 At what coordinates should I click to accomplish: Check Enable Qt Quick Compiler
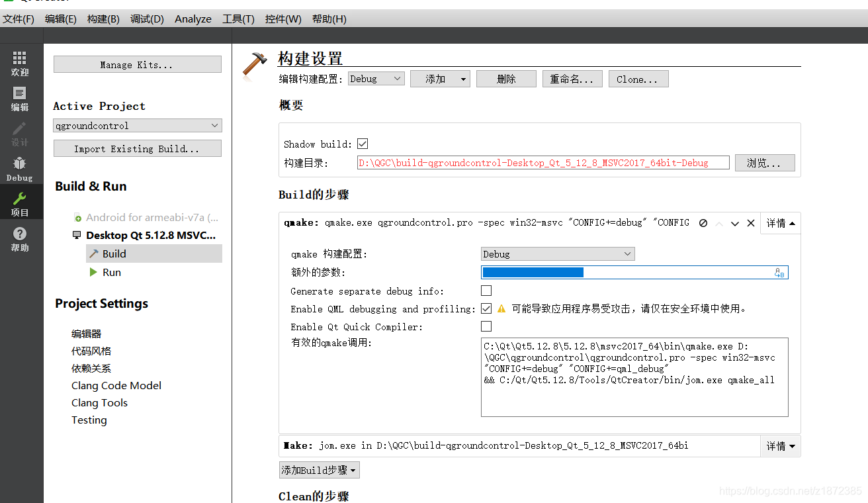click(486, 326)
